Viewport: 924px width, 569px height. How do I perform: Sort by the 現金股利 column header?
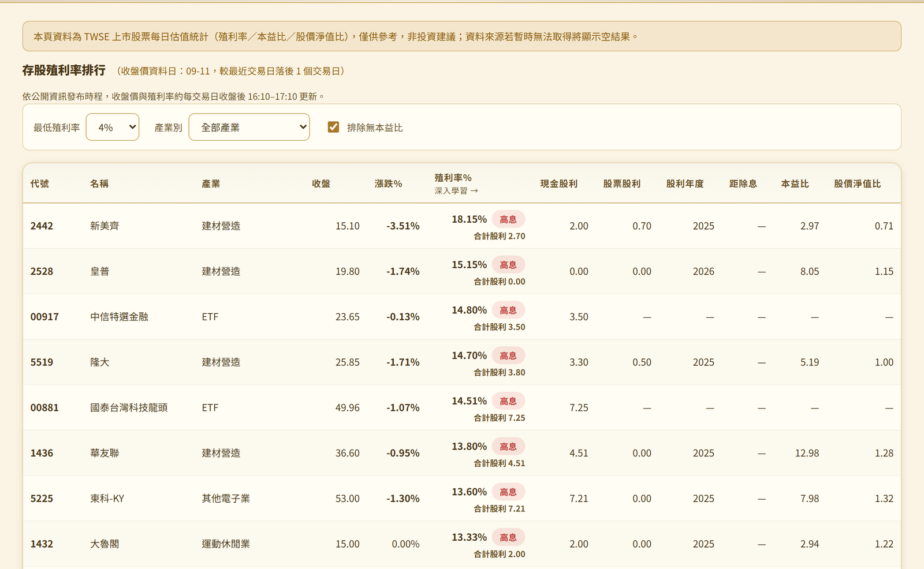point(559,184)
